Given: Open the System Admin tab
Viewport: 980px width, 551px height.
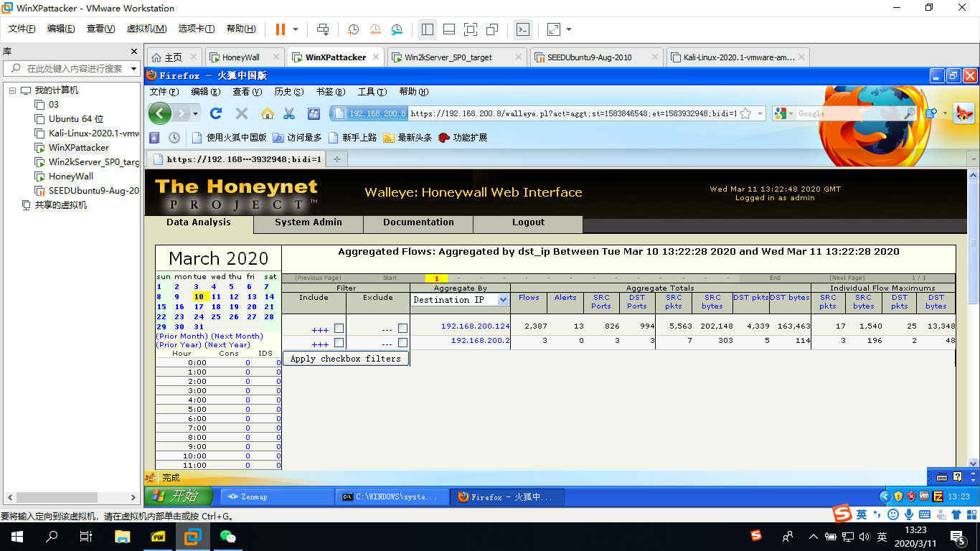Looking at the screenshot, I should click(x=308, y=222).
